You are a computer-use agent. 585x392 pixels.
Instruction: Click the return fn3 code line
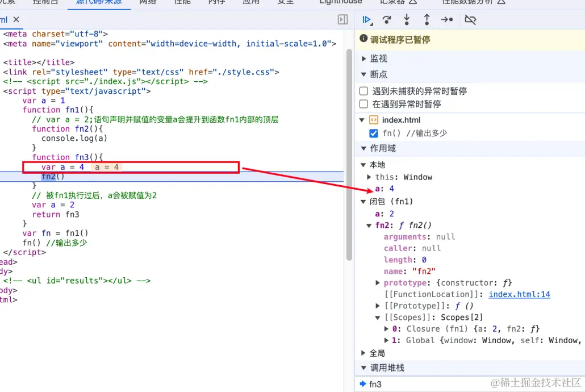pos(56,214)
